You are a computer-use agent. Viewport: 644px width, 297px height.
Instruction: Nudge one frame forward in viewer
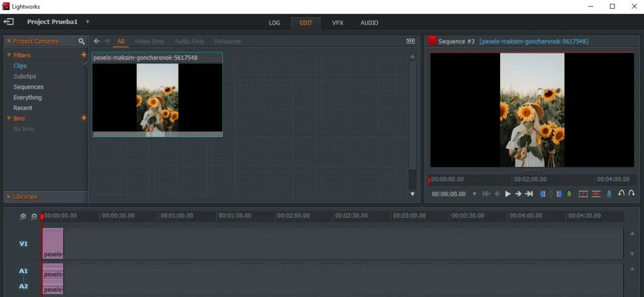[518, 194]
